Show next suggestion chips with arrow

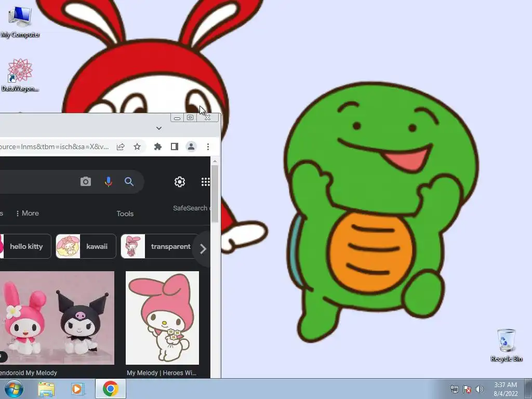point(203,249)
